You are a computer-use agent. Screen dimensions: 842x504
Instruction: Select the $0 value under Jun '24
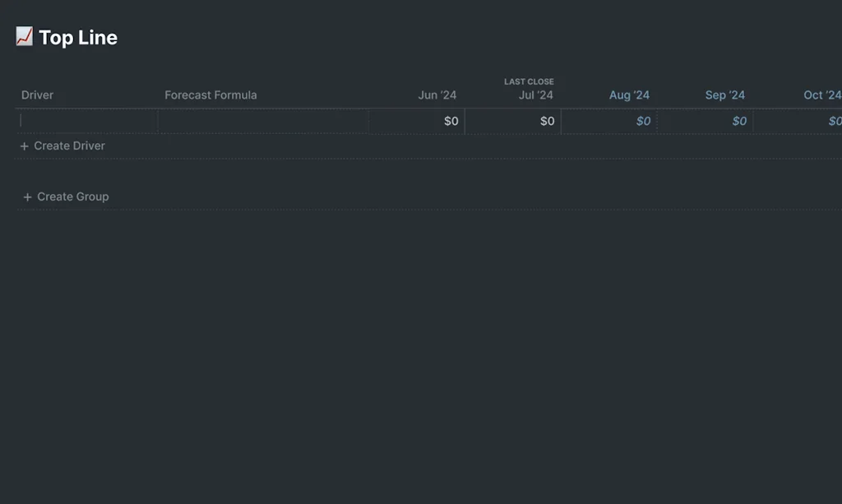click(x=449, y=121)
